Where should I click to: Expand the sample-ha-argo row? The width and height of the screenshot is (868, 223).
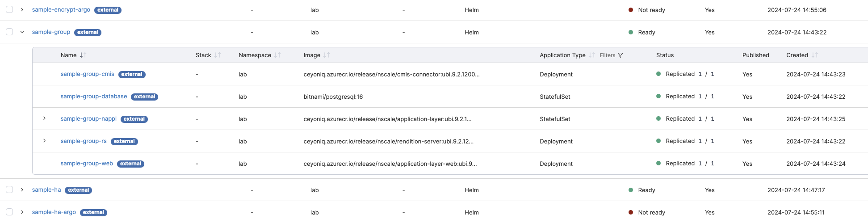22,212
